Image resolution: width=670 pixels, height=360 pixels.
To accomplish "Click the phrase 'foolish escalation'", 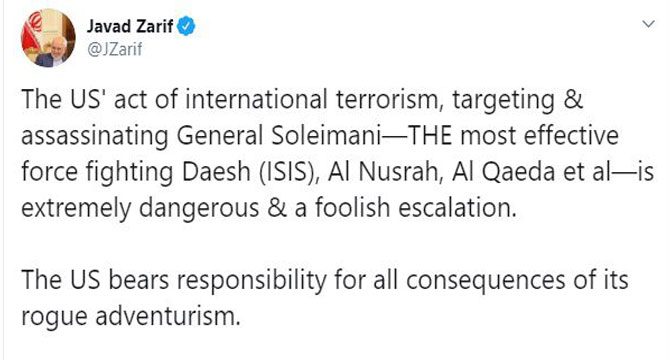I will click(414, 208).
